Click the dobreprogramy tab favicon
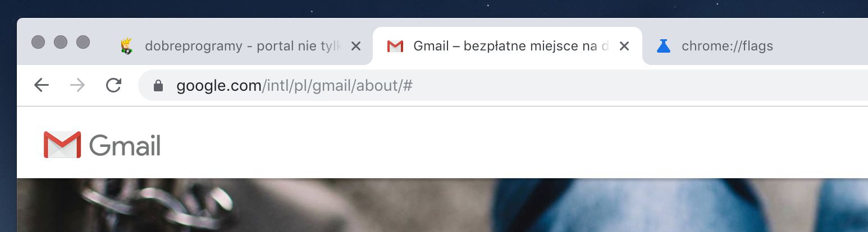This screenshot has height=232, width=868. (x=127, y=46)
